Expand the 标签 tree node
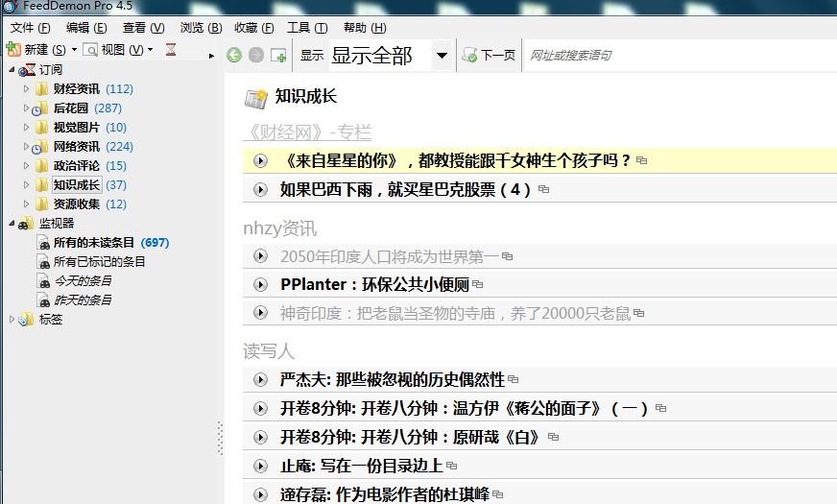Viewport: 837px width, 504px height. pyautogui.click(x=12, y=320)
